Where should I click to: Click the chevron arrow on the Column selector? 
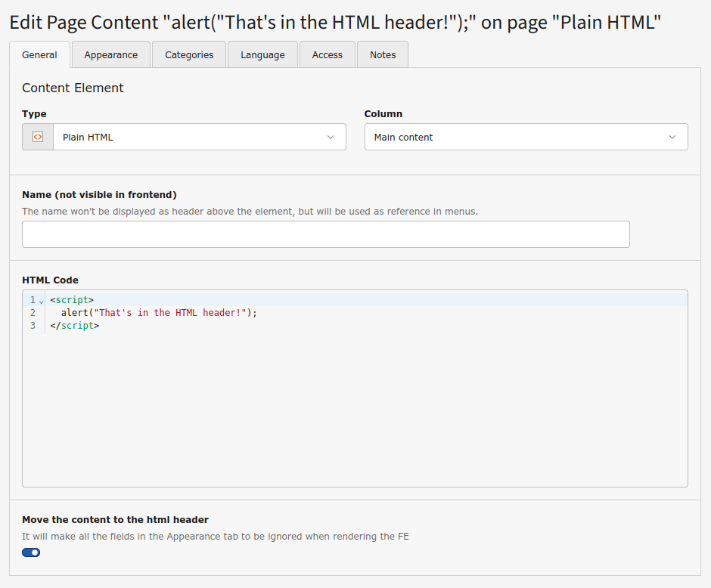click(672, 137)
